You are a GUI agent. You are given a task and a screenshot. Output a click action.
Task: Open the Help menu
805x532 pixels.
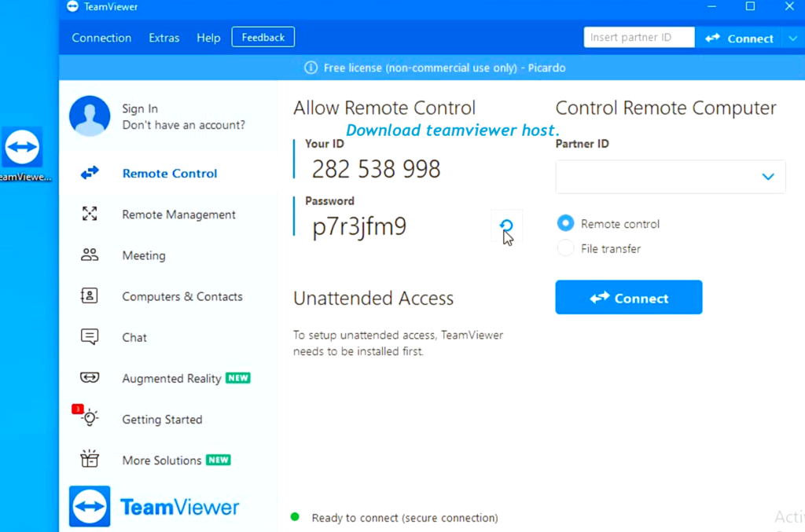[208, 38]
